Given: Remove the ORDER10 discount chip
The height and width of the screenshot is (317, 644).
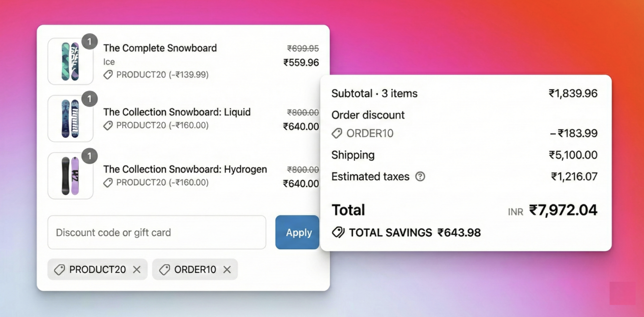Looking at the screenshot, I should pos(227,269).
